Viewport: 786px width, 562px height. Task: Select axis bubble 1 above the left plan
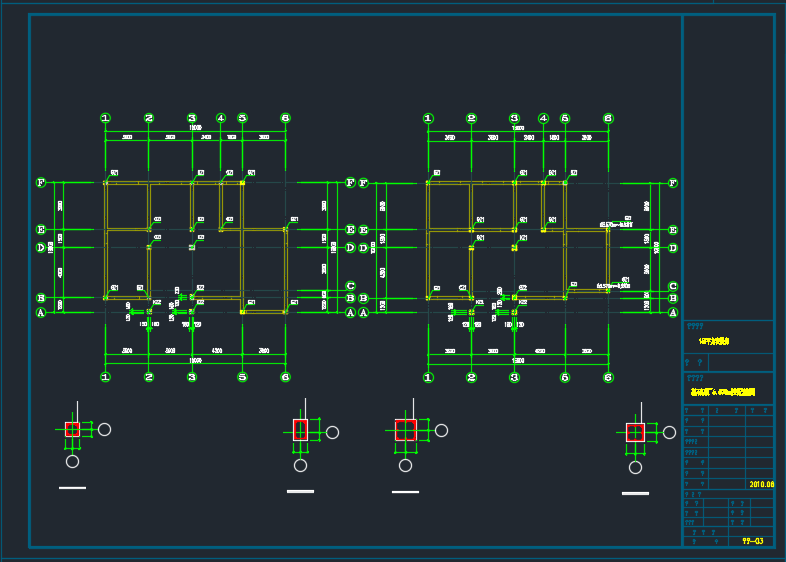(x=105, y=118)
